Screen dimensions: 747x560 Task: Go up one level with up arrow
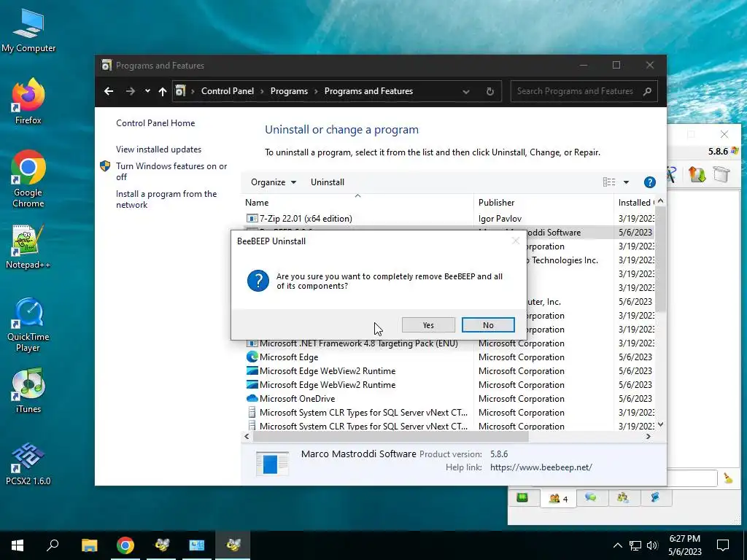coord(163,91)
